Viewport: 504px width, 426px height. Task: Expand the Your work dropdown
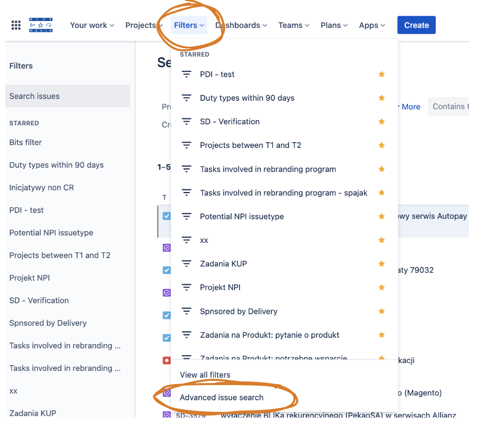point(92,25)
